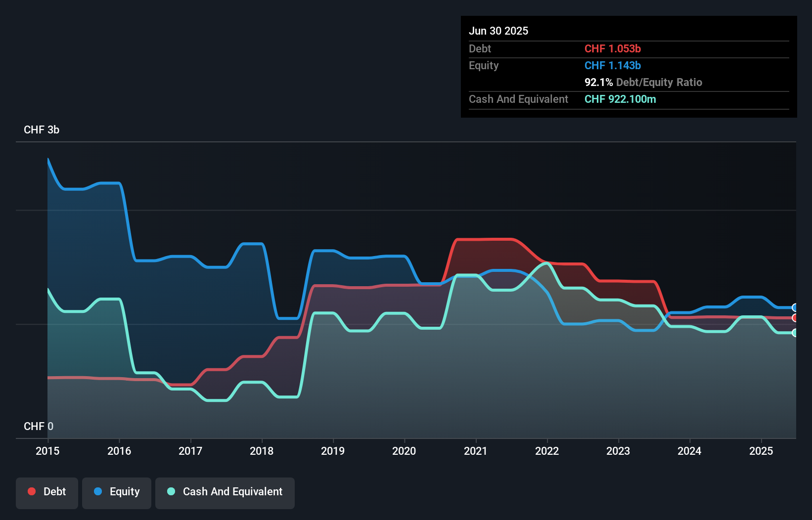Toggle the Cash And Equivalent series visibility
This screenshot has height=520, width=812.
[225, 493]
